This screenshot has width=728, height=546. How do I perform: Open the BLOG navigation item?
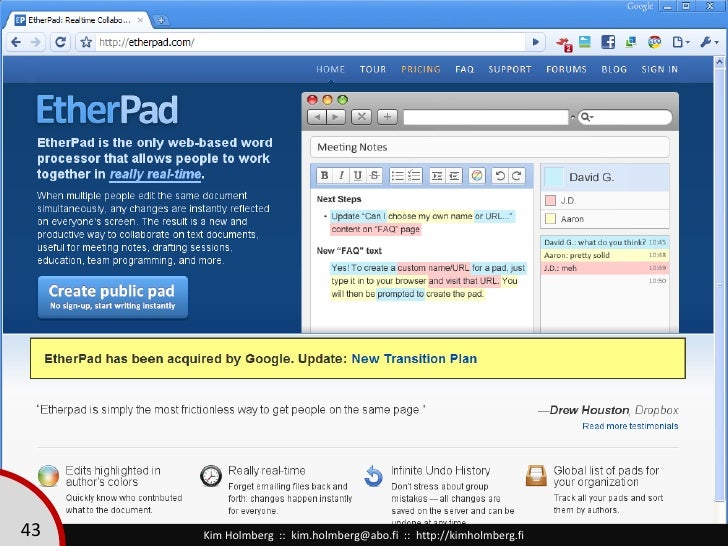tap(614, 69)
